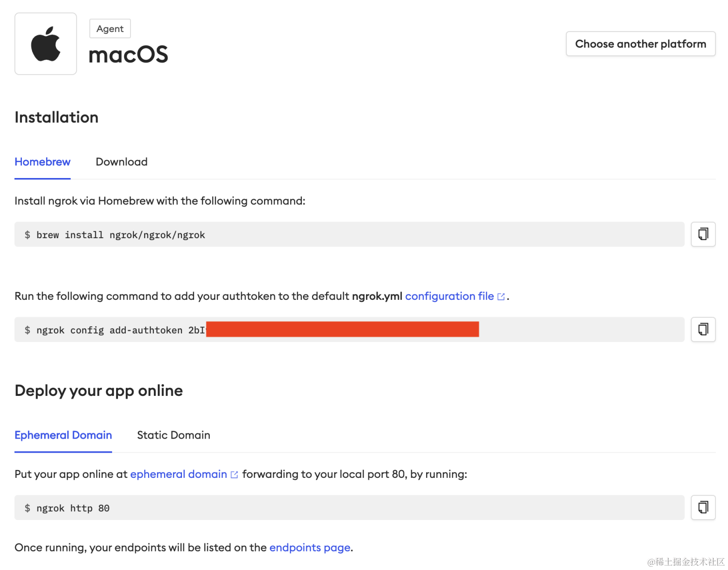Viewport: 728px width, 570px height.
Task: Click the Apple macOS logo tile
Action: [x=46, y=44]
